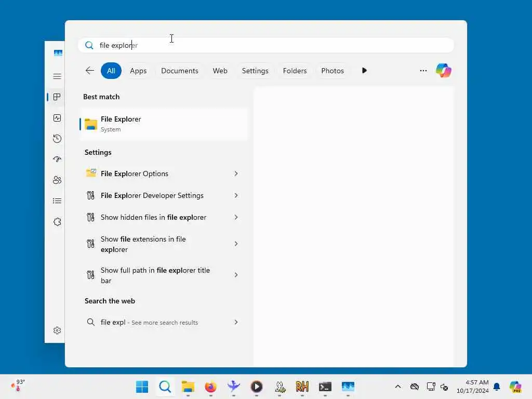Click the search magnifier icon in the search box
The image size is (532, 399).
point(89,45)
